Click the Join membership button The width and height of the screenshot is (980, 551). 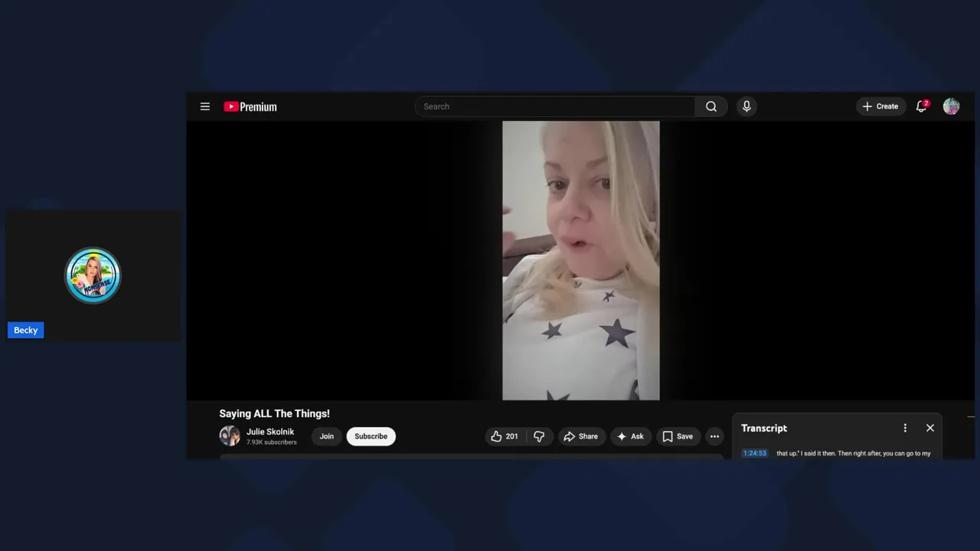click(327, 436)
